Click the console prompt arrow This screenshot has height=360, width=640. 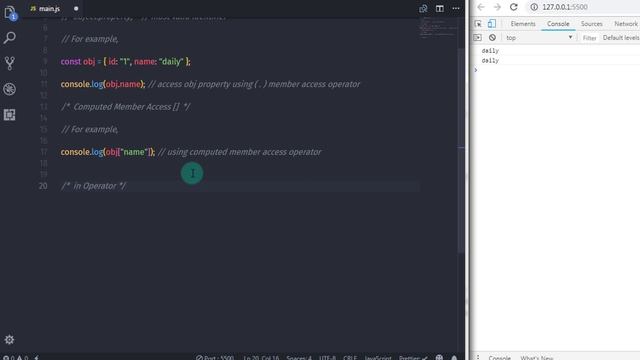coord(476,70)
